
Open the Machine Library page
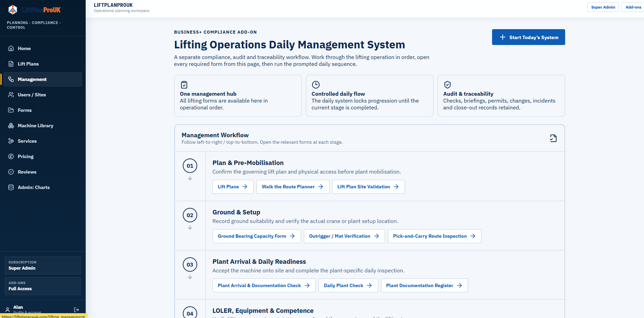pos(43,126)
